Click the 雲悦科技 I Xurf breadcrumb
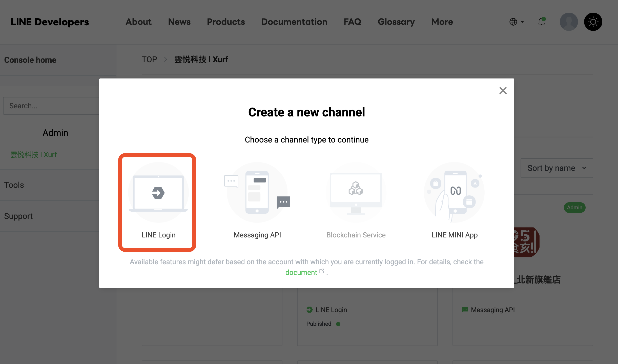This screenshot has width=618, height=364. pos(201,59)
